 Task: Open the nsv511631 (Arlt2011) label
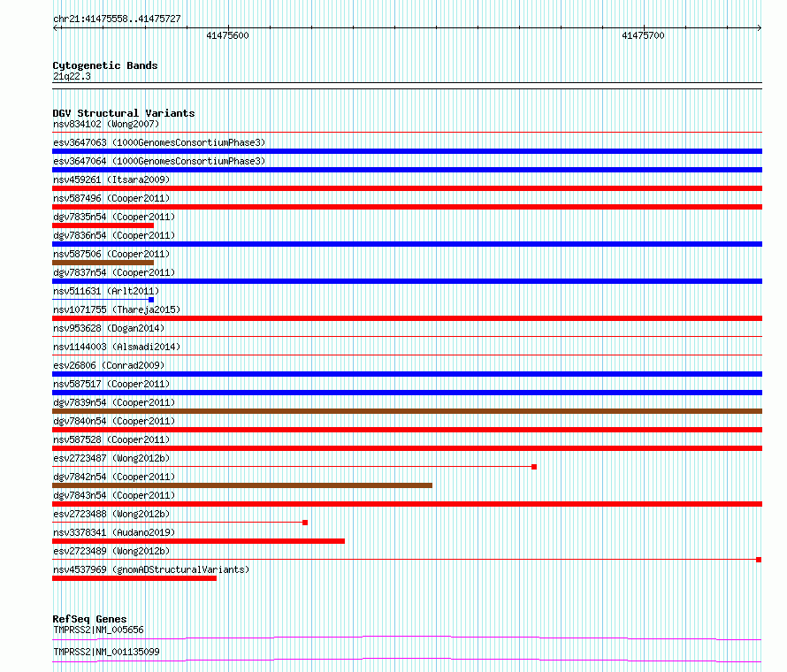click(106, 291)
